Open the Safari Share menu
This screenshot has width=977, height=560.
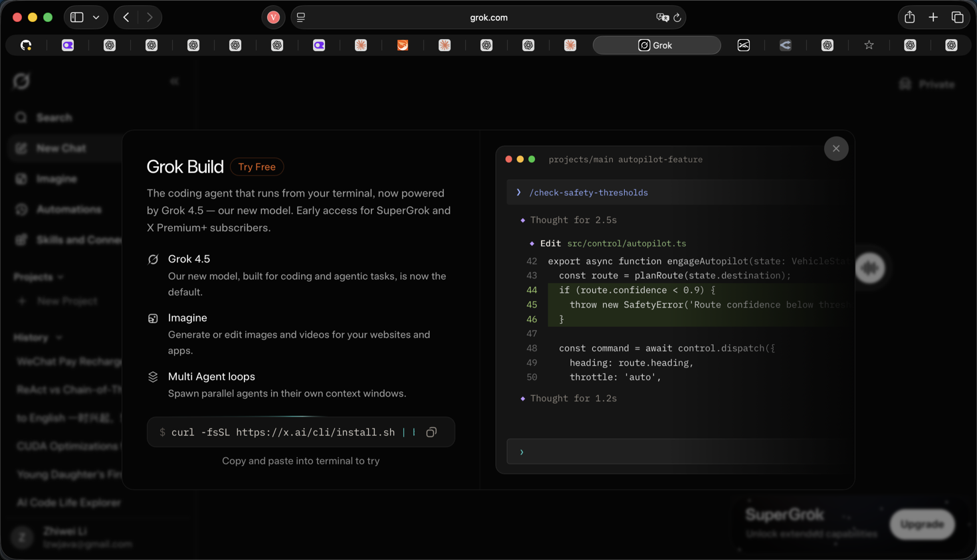tap(909, 17)
